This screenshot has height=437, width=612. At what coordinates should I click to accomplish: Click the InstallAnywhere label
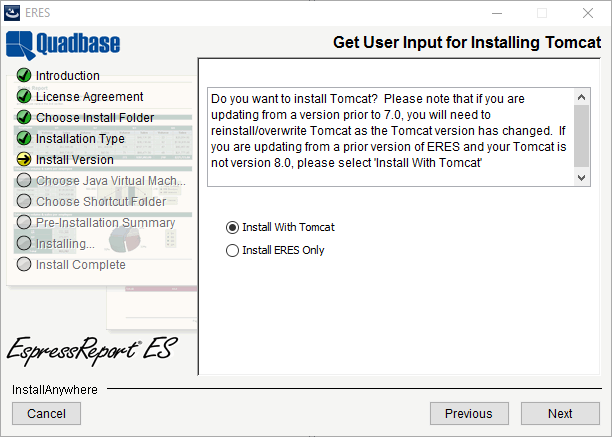(55, 390)
